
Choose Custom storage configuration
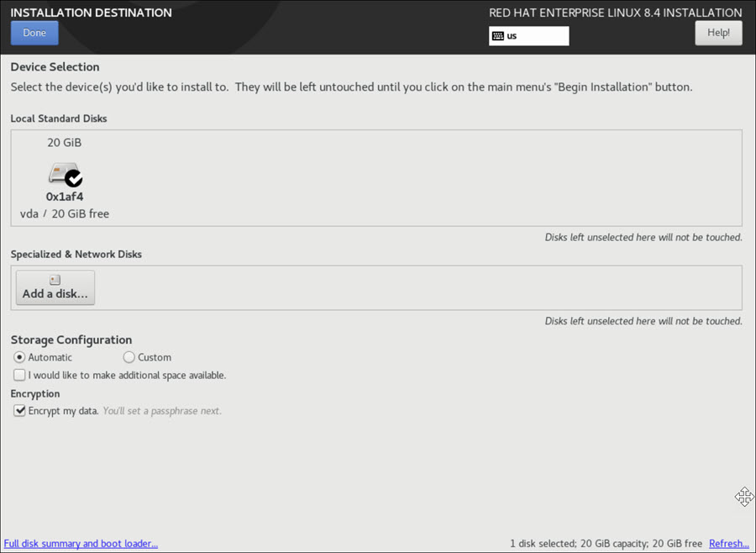pos(129,357)
